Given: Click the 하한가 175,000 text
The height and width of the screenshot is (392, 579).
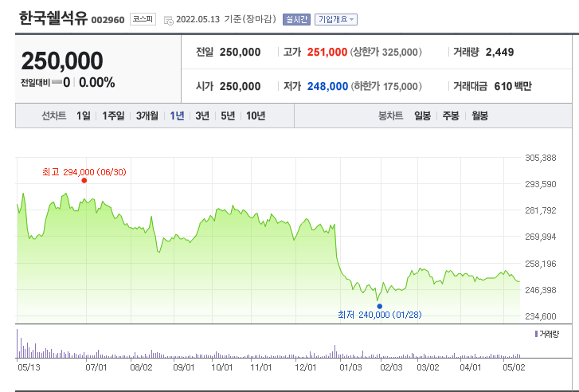Looking at the screenshot, I should tap(386, 87).
